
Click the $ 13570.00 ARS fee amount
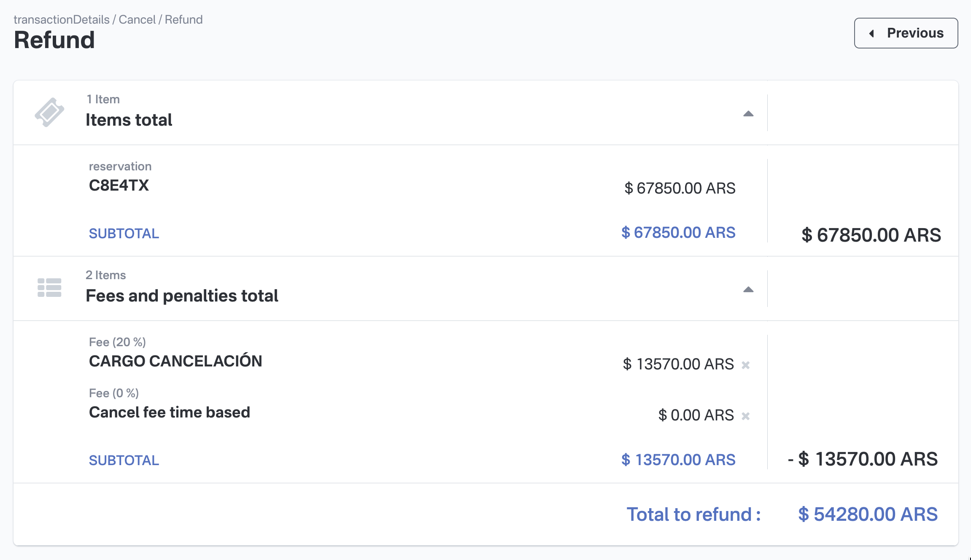tap(678, 364)
